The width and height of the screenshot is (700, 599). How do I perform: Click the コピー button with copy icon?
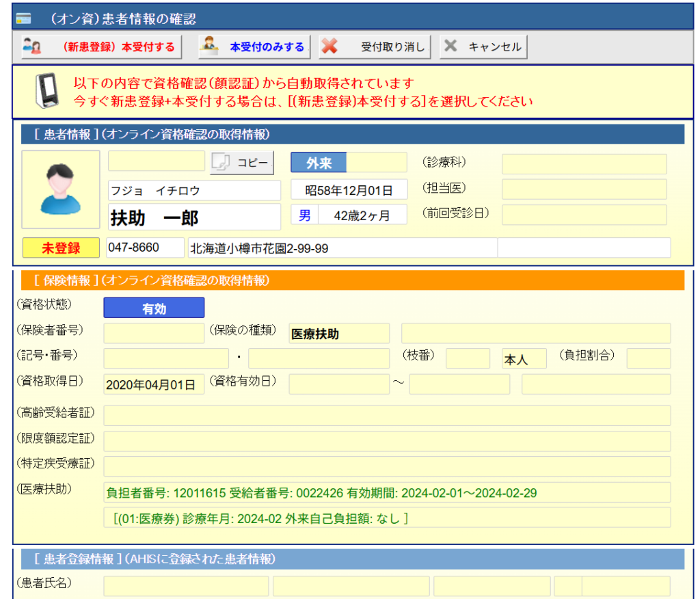[242, 162]
